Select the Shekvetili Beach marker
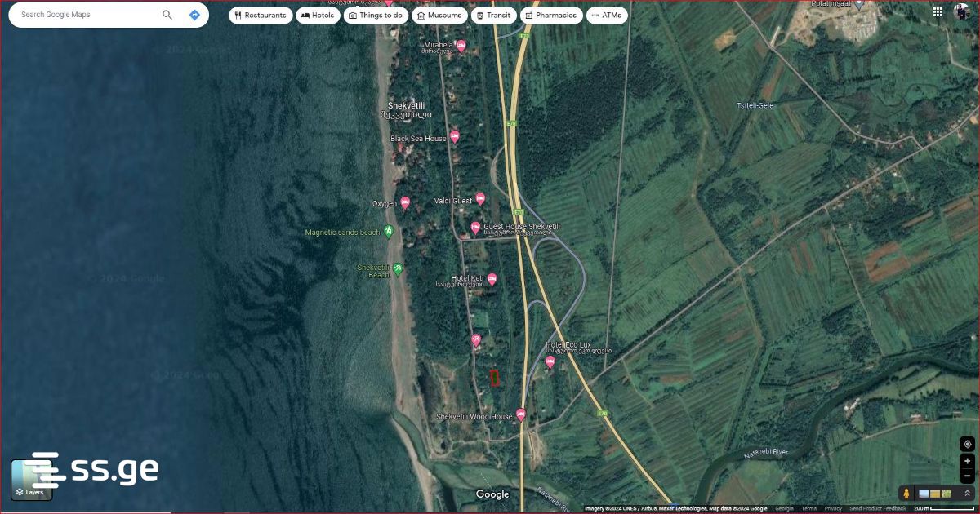980x514 pixels. (x=398, y=268)
